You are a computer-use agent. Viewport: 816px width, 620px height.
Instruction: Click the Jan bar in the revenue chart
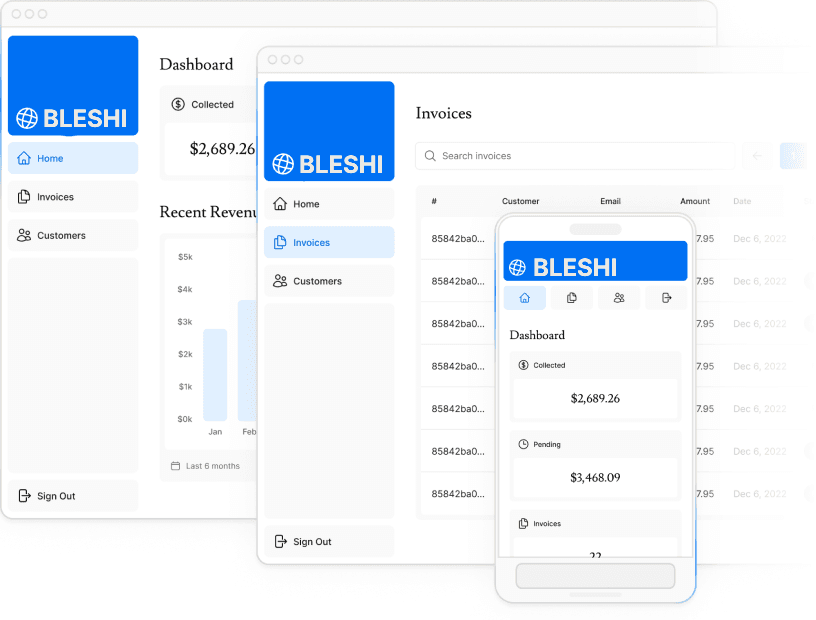pyautogui.click(x=215, y=375)
